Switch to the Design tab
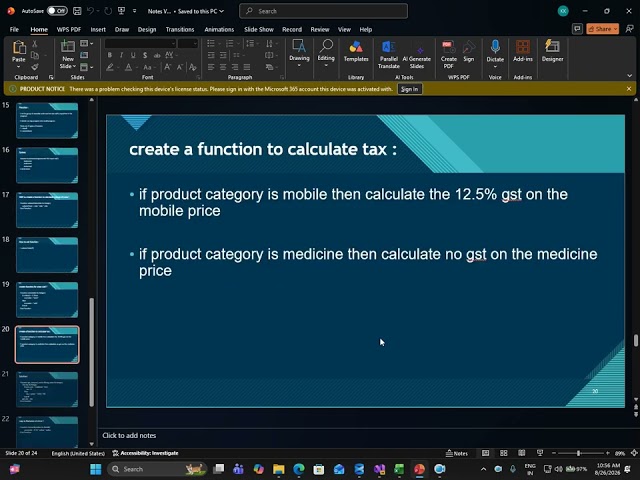This screenshot has width=640, height=480. pos(147,29)
